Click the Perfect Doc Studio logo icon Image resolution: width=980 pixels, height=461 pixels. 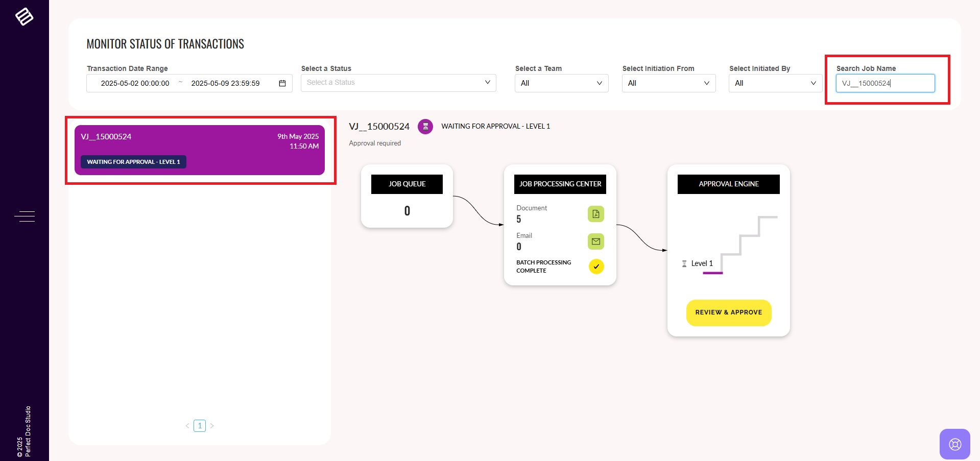[x=24, y=17]
